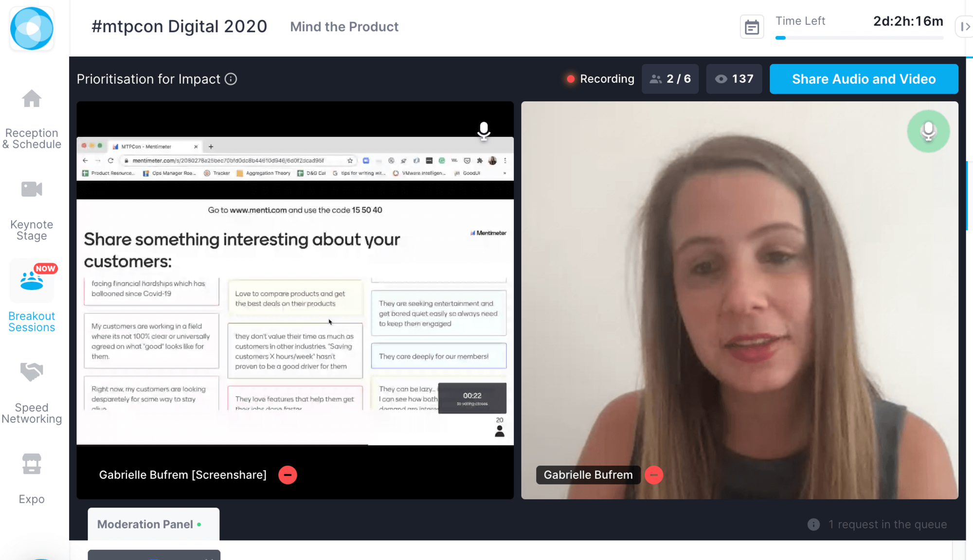Visit the Expo area
Viewport: 973px width, 560px height.
[32, 479]
